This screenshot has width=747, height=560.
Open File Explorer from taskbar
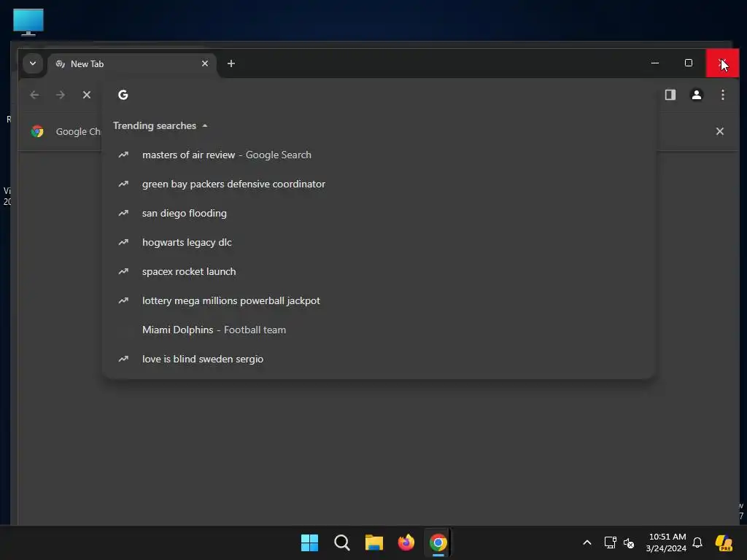click(x=374, y=542)
